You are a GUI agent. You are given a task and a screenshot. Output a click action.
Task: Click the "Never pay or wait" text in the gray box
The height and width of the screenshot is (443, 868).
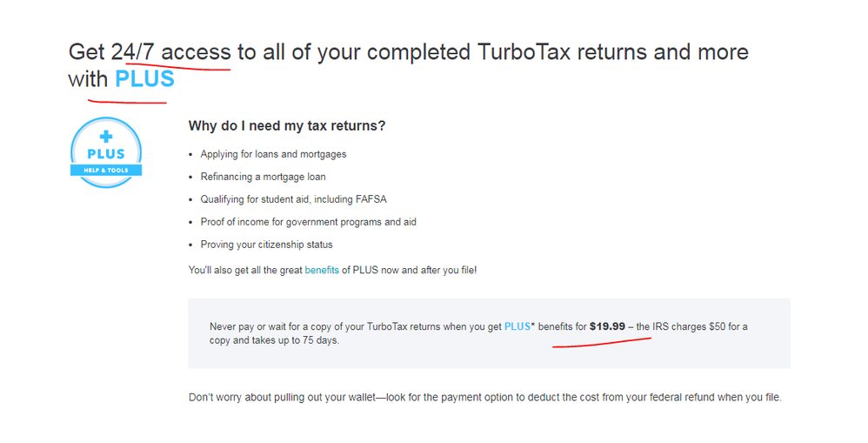pos(252,327)
